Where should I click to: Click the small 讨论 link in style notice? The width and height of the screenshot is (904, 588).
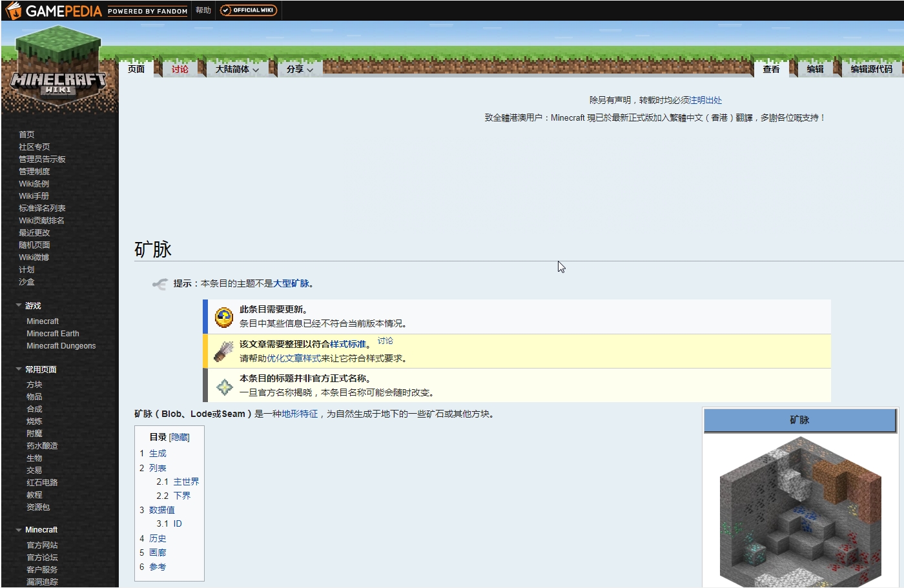click(x=385, y=341)
